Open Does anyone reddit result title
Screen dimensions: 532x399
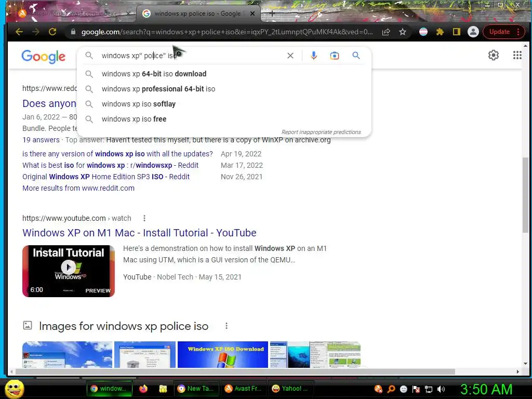[49, 103]
